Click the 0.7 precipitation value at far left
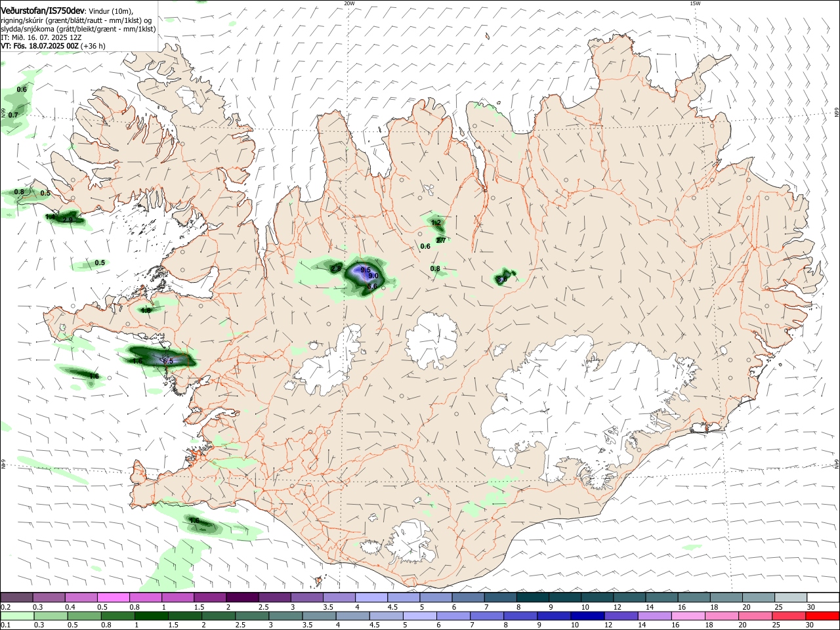This screenshot has height=630, width=840. tap(13, 115)
